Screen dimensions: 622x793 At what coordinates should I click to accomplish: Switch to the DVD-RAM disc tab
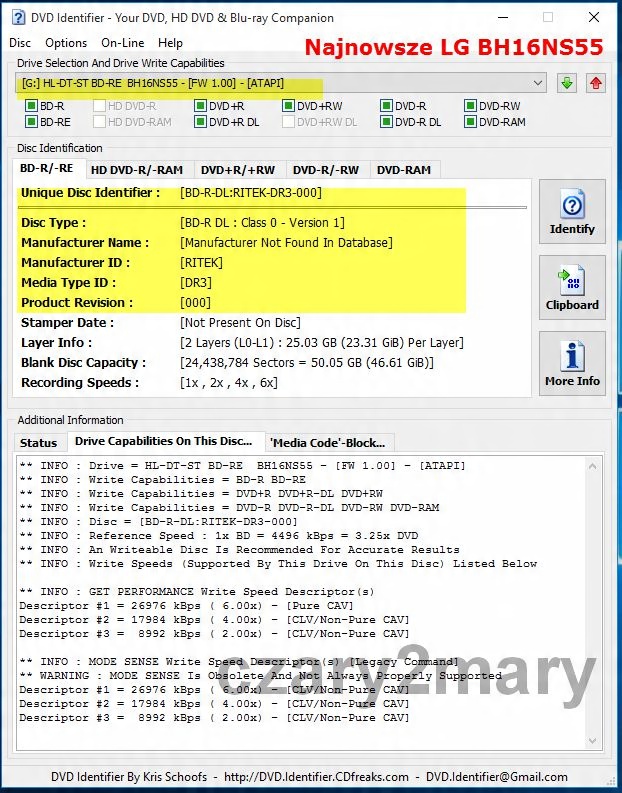coord(404,170)
